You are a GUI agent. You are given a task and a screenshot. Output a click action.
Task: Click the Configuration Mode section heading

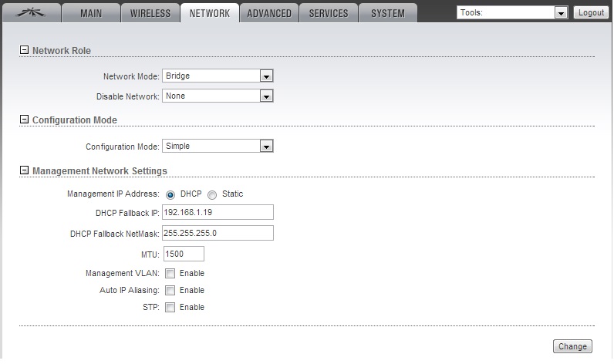(x=74, y=120)
